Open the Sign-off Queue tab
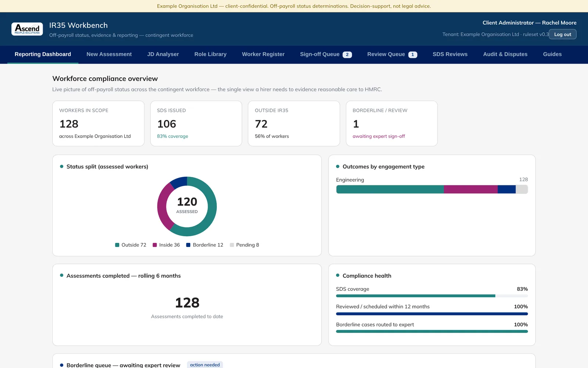588x368 pixels. 326,54
